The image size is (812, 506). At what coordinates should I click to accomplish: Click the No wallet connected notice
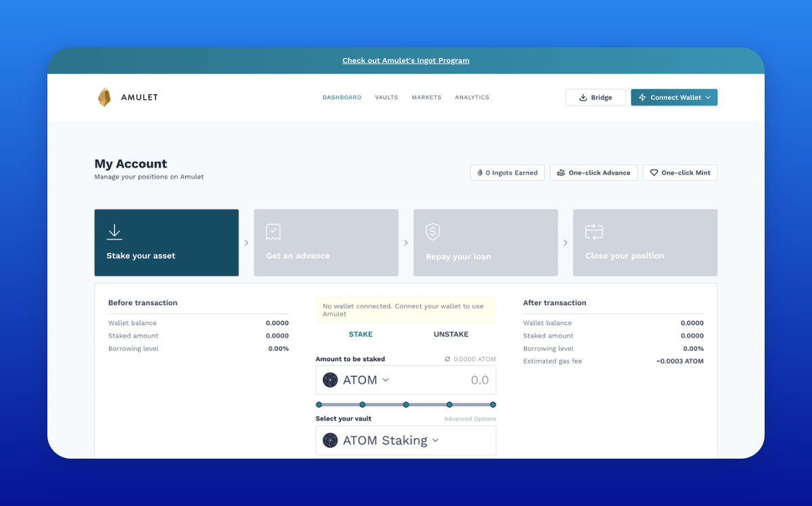[x=406, y=310]
